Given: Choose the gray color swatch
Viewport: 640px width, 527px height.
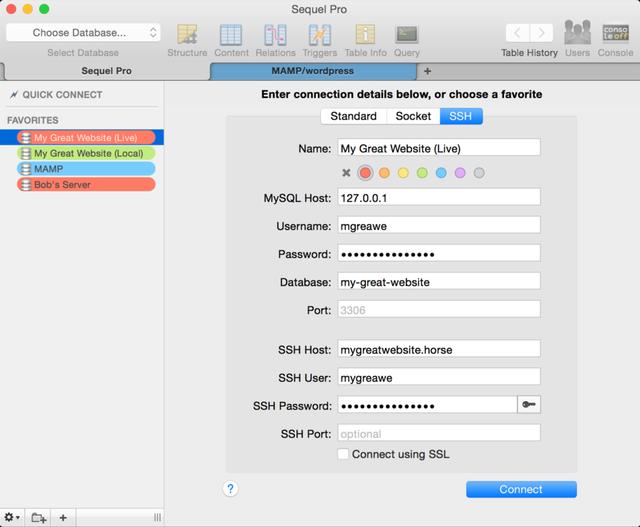Looking at the screenshot, I should click(x=479, y=173).
